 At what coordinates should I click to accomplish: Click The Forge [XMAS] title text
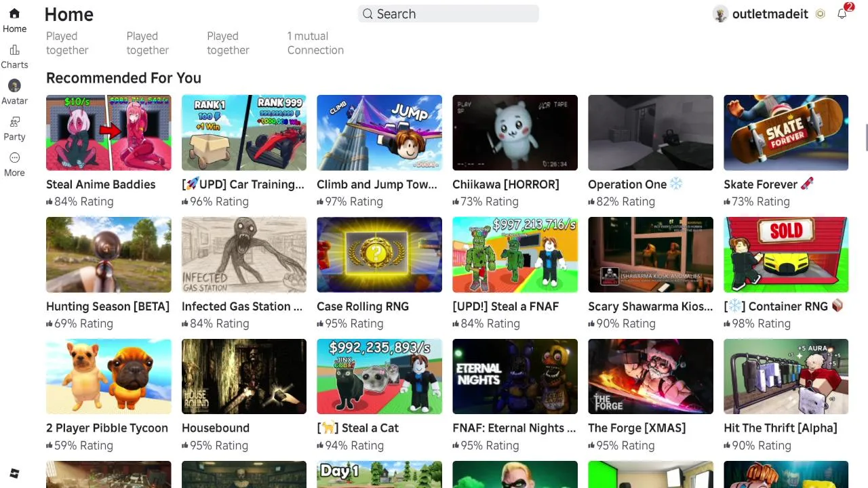point(637,428)
